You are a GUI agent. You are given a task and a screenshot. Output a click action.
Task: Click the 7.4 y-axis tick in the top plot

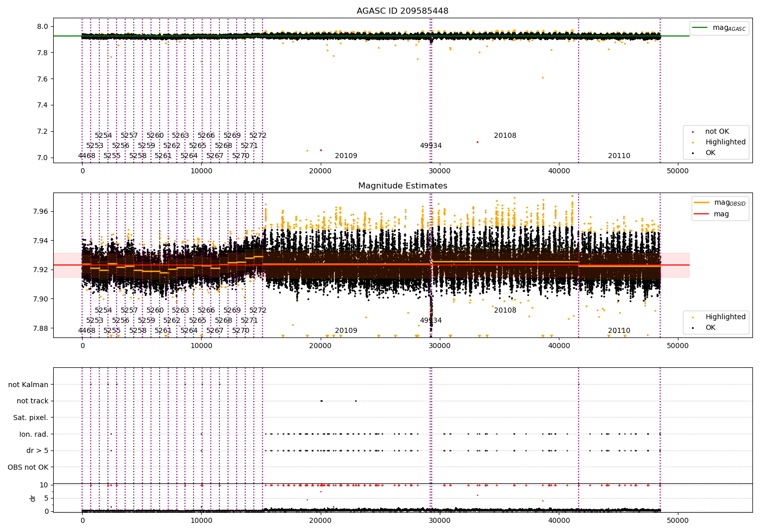pos(43,105)
